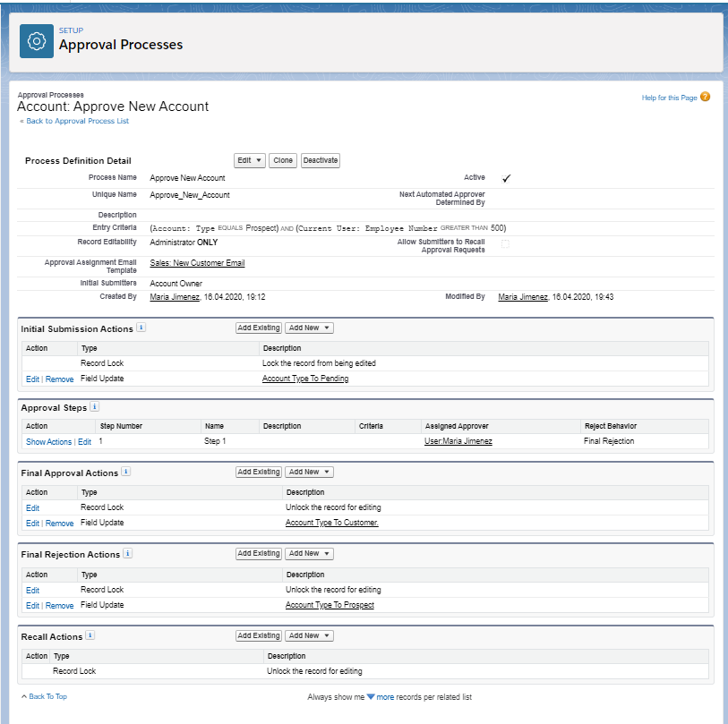Toggle Allow Submitters to Recall checkbox
Image resolution: width=728 pixels, height=724 pixels.
[505, 244]
